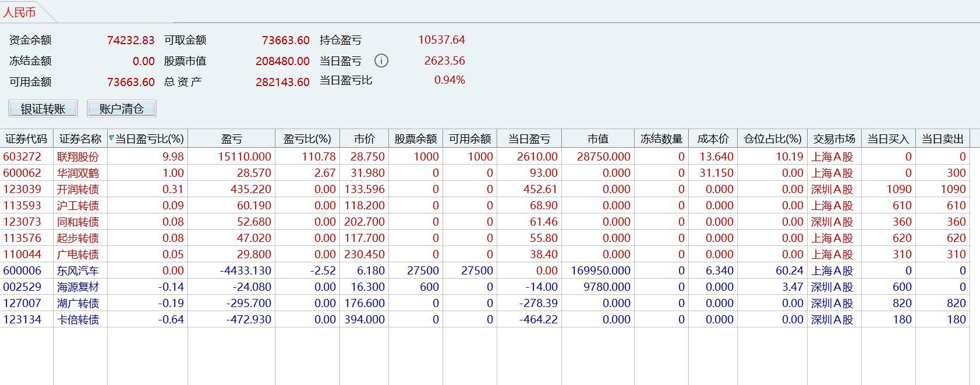
Task: Click 冻结金额 value 0.00
Action: (x=144, y=61)
